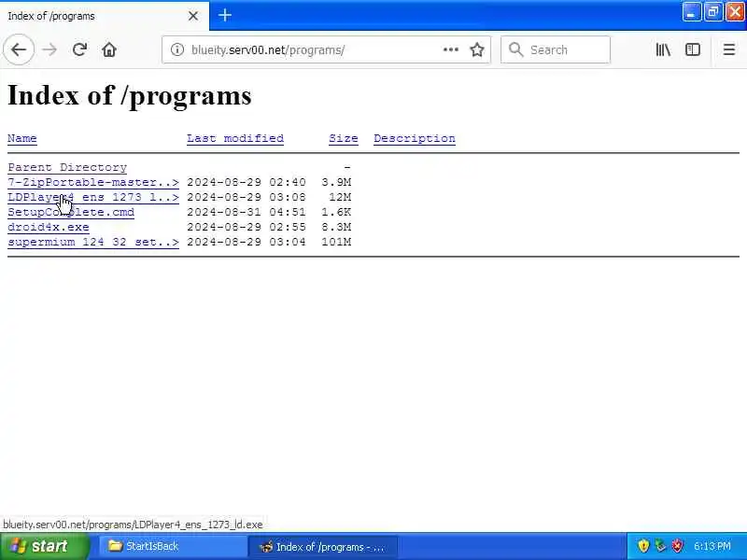Sort listing by Name column
This screenshot has width=747, height=560.
point(21,138)
